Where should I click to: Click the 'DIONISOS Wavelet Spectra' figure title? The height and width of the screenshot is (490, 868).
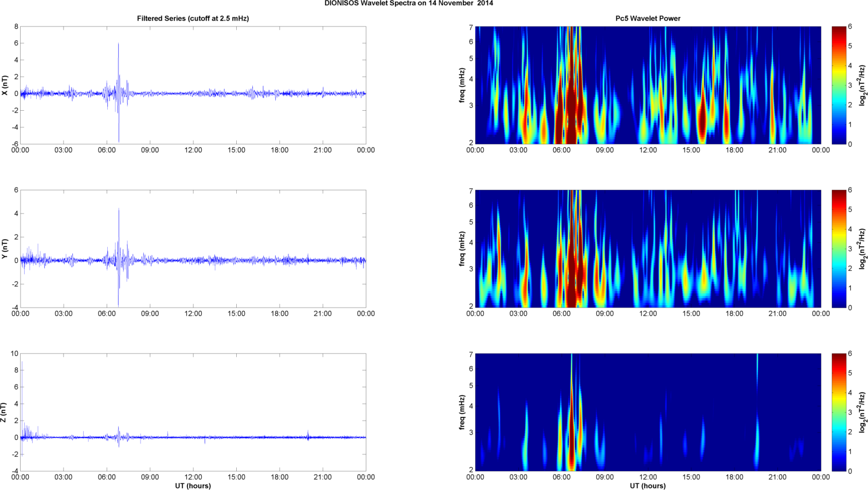(409, 3)
